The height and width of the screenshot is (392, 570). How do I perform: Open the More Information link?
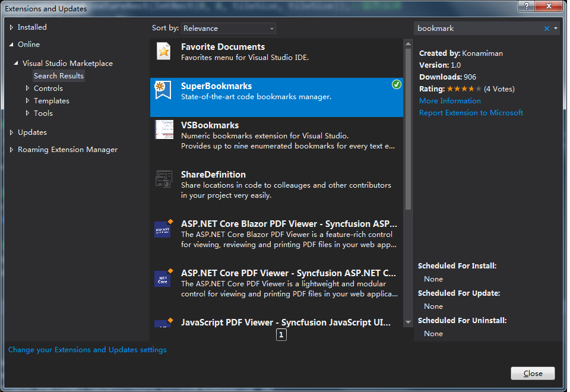[x=449, y=101]
